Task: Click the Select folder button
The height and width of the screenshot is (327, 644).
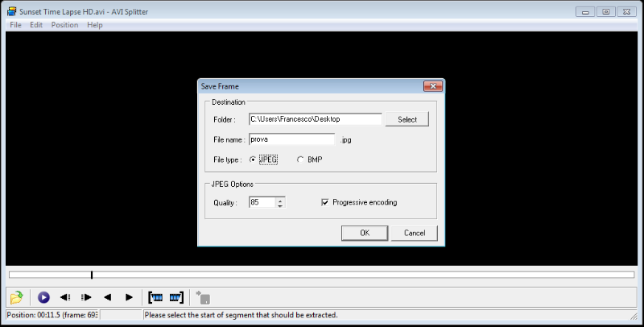Action: (x=407, y=119)
